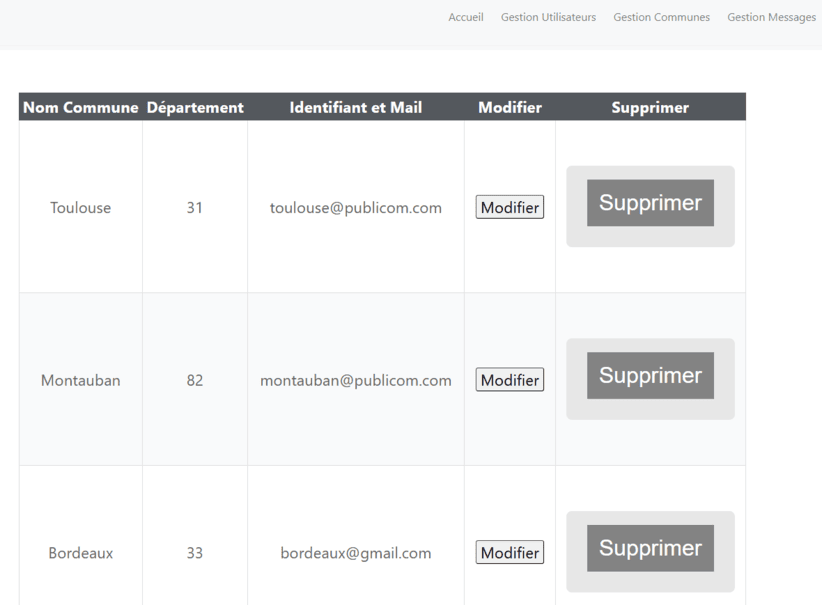822x605 pixels.
Task: Click Supprimer in the Montauban row
Action: (650, 376)
